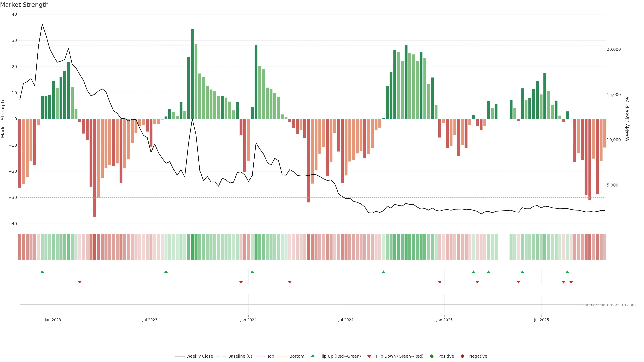The width and height of the screenshot is (644, 362).
Task: Click the Jul 2024 x-axis label
Action: pyautogui.click(x=346, y=320)
